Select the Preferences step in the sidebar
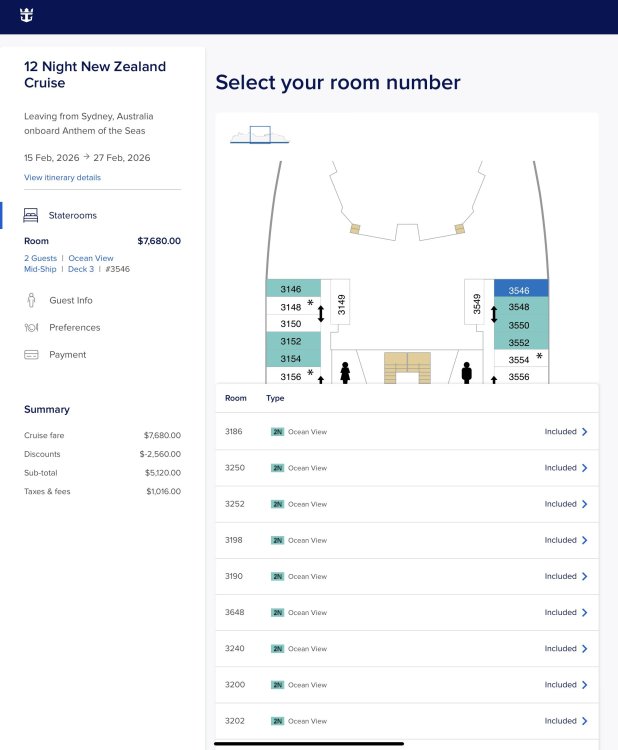The image size is (618, 750). (75, 328)
